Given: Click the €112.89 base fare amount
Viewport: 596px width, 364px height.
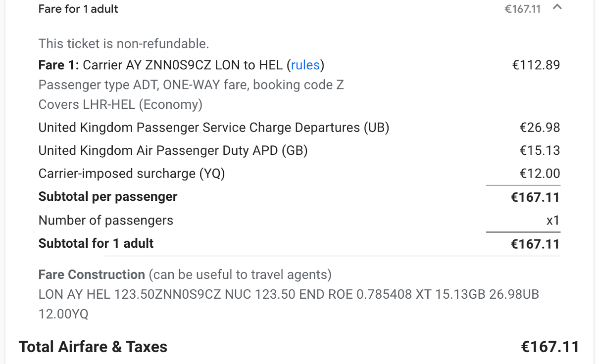Looking at the screenshot, I should pos(536,65).
